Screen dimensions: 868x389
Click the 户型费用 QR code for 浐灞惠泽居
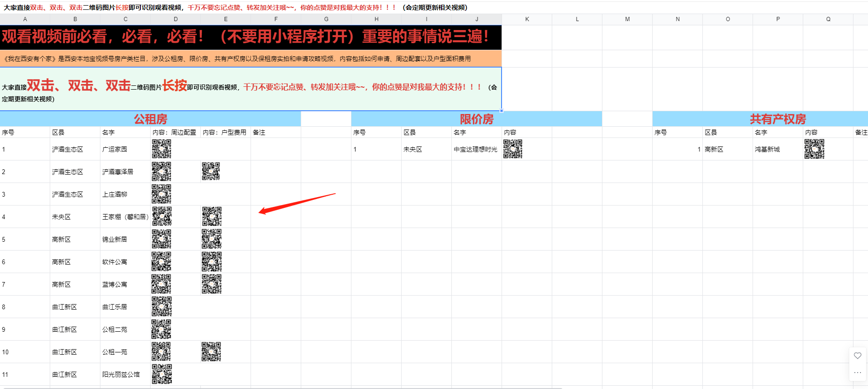211,171
